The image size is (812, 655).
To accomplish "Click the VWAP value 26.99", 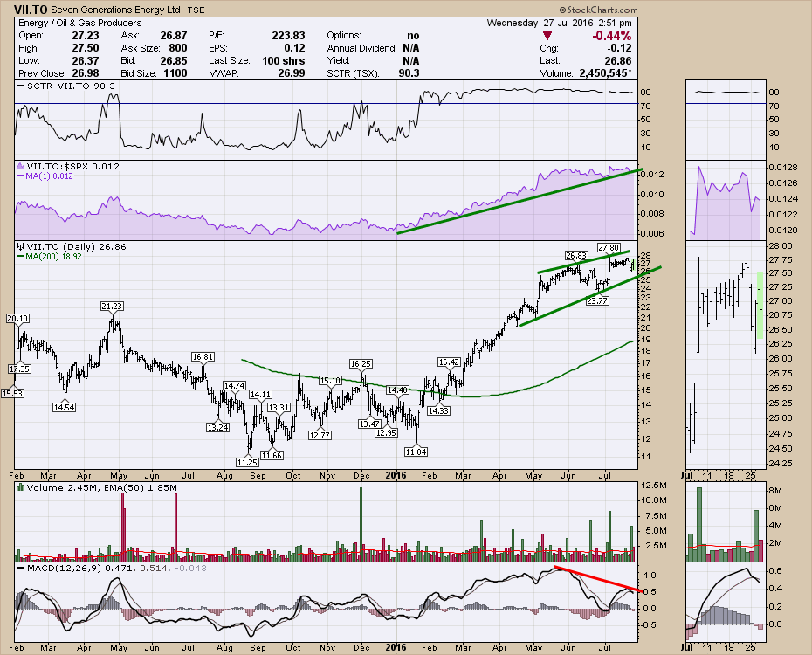I will click(x=292, y=73).
